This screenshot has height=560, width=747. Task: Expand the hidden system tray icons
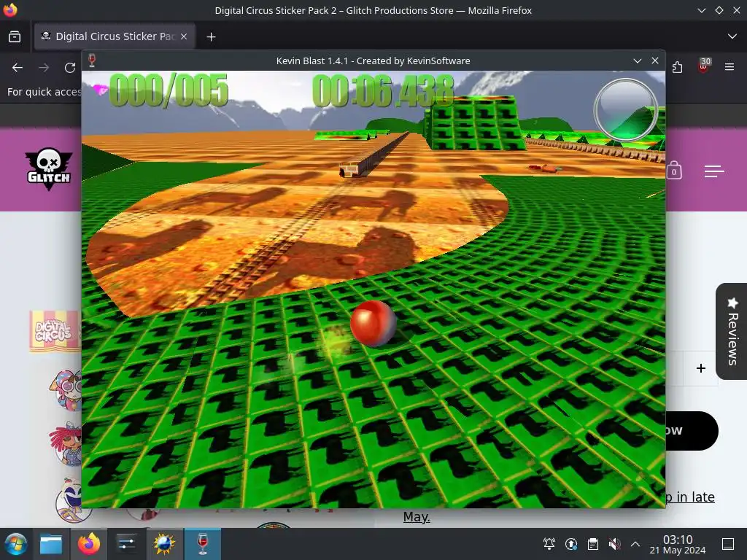(x=635, y=544)
